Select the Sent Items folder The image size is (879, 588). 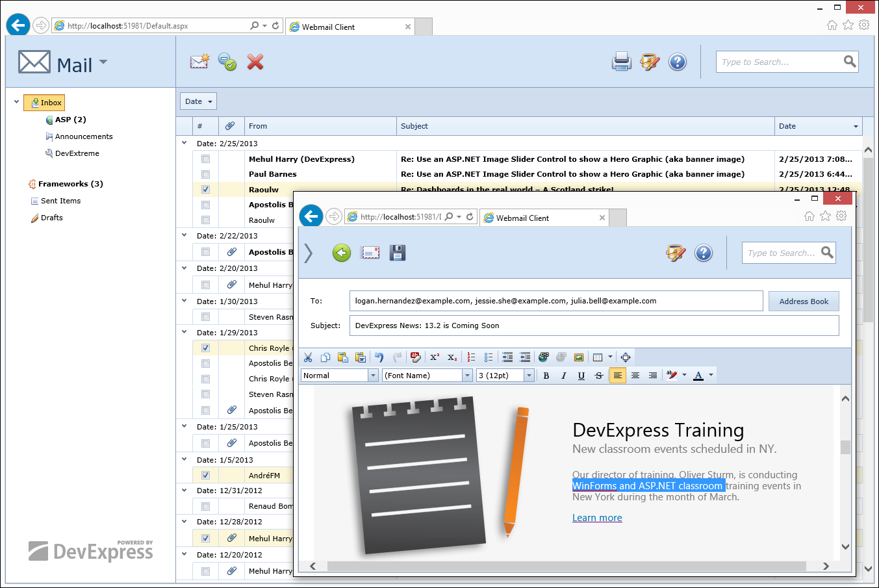pyautogui.click(x=60, y=201)
